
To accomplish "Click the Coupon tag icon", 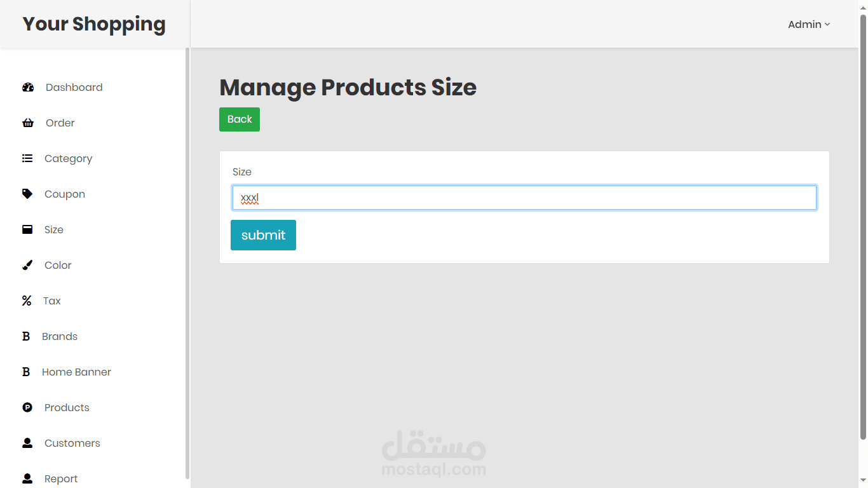I will (27, 194).
